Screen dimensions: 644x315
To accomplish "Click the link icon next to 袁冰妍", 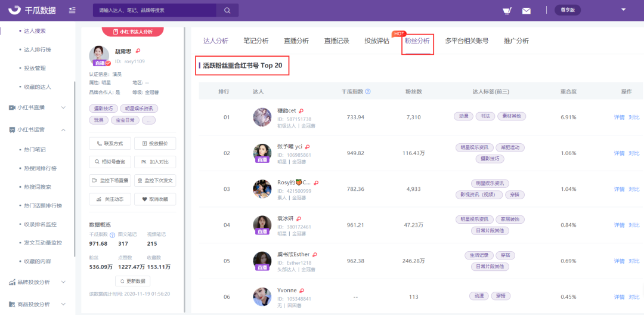I will click(299, 218).
